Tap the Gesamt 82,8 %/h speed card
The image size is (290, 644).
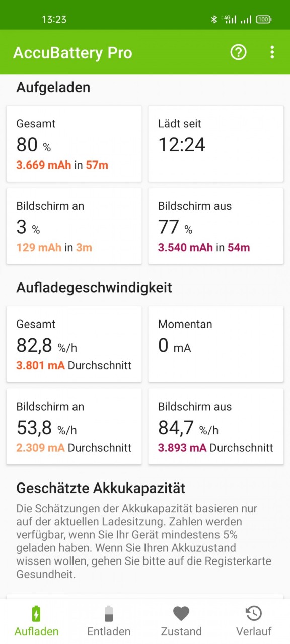pyautogui.click(x=74, y=344)
